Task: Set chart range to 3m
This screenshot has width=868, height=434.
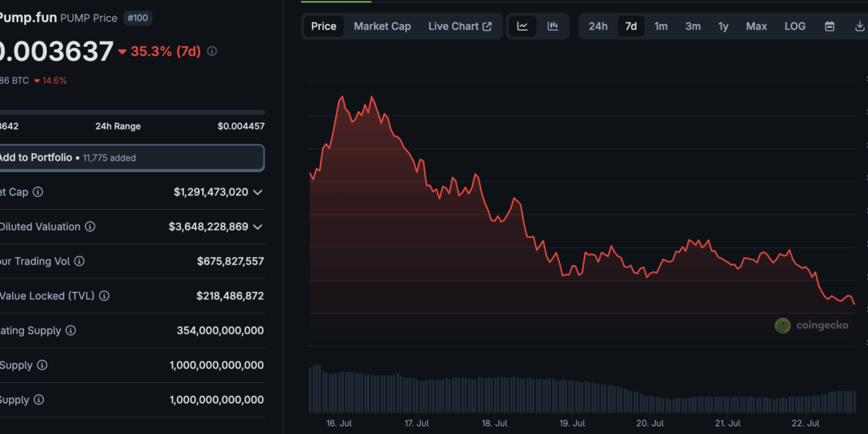Action: click(x=693, y=26)
